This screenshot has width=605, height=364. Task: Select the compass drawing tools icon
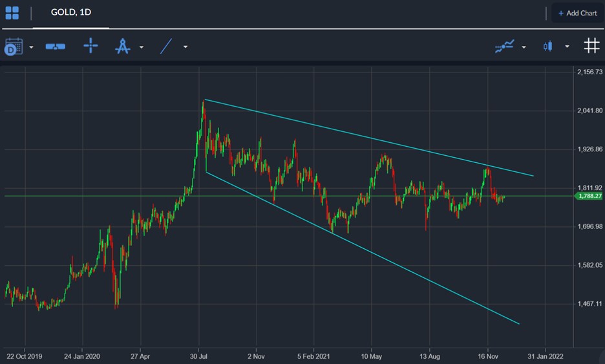(x=123, y=47)
